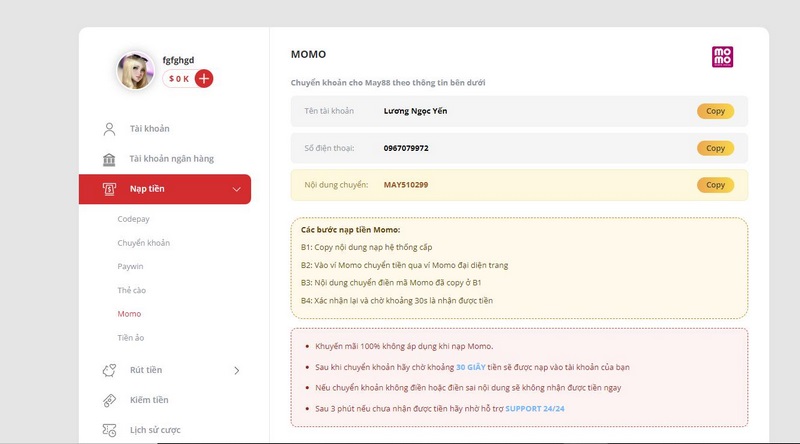The height and width of the screenshot is (444, 800).
Task: Click the user avatar picture
Action: [136, 71]
